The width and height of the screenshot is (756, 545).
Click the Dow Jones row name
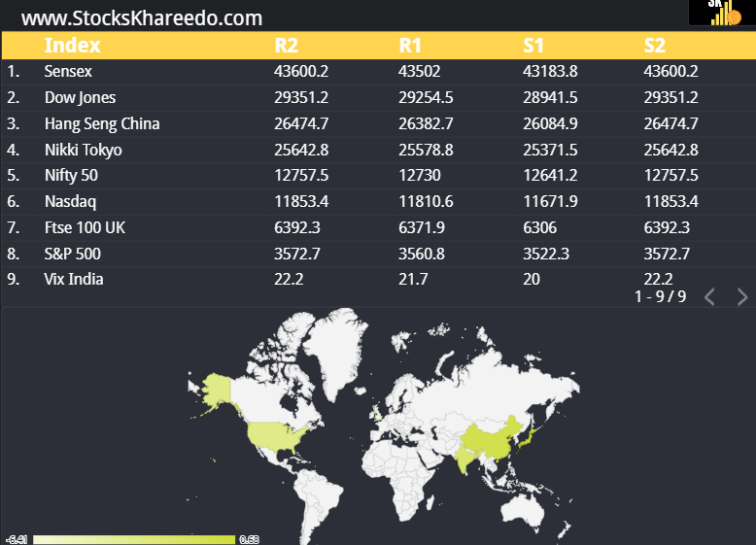[x=80, y=97]
